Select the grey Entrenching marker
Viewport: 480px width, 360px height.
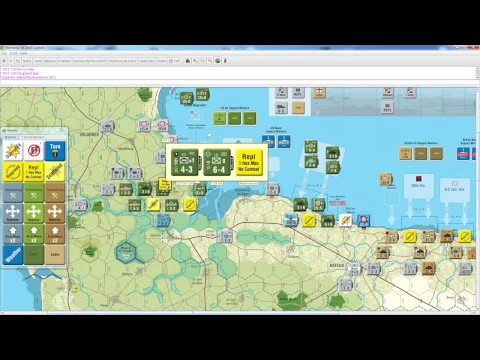tap(13, 193)
